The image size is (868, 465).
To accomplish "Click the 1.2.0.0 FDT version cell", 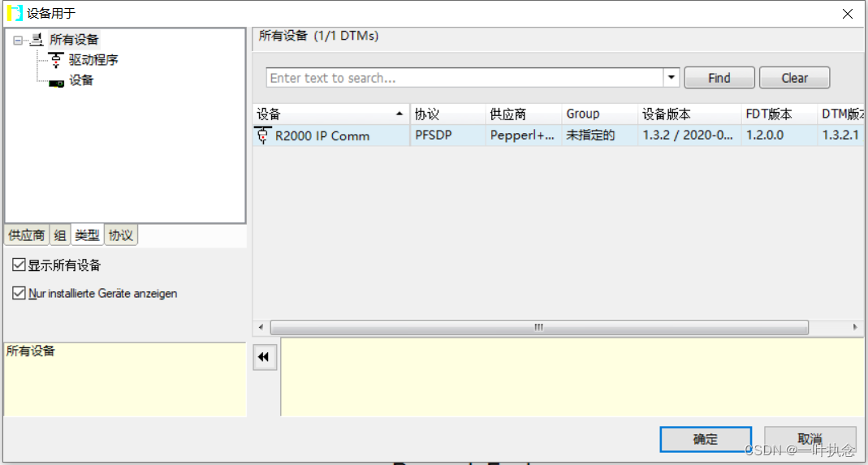I will (779, 136).
